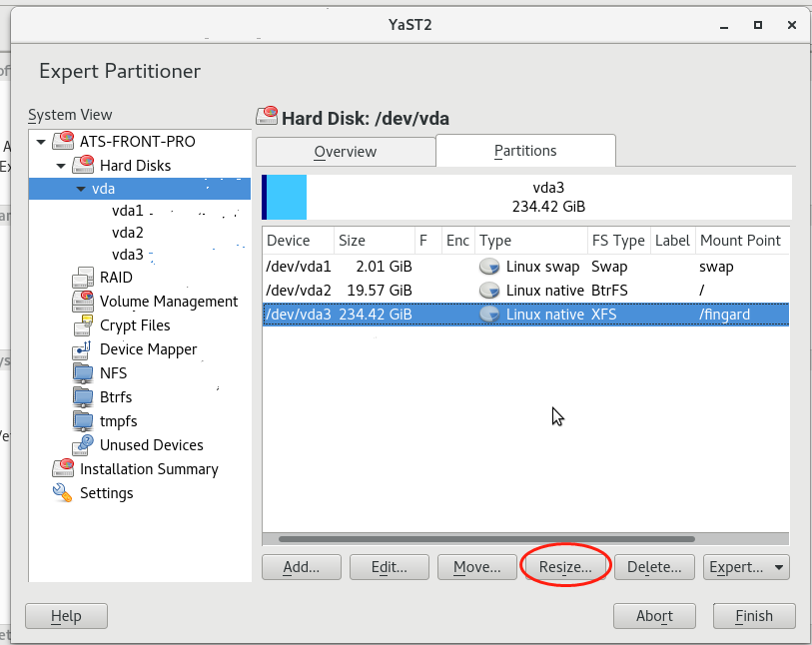Image resolution: width=812 pixels, height=645 pixels.
Task: Open Installation Summary in the tree
Action: tap(149, 469)
